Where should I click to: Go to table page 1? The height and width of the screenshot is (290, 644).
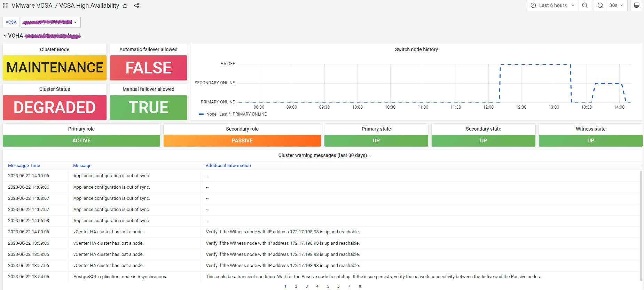[285, 286]
